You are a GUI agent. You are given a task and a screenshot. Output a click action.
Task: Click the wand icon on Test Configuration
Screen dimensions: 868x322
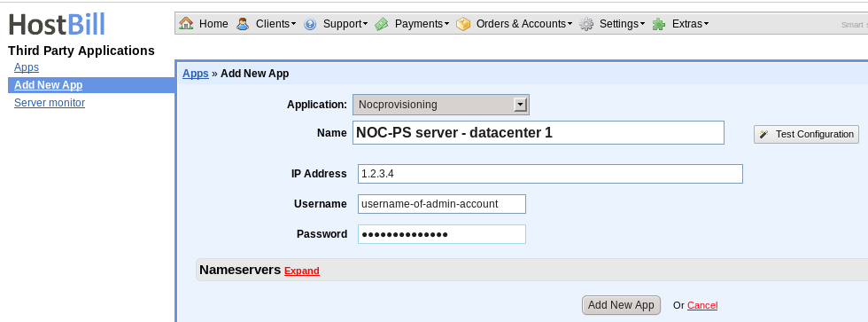[763, 134]
